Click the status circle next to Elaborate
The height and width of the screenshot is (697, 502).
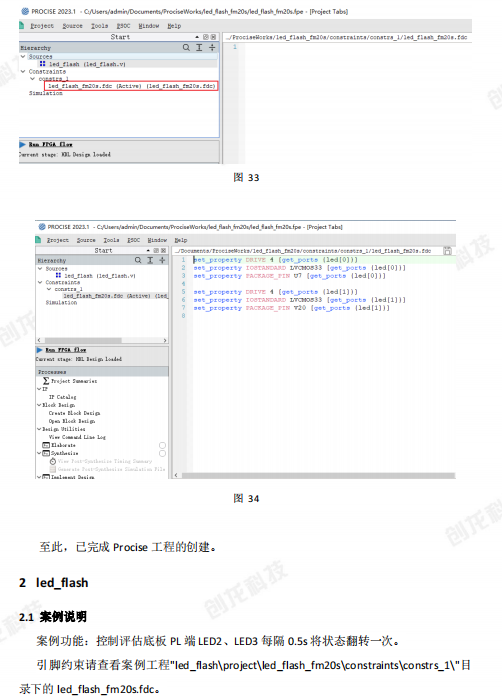[162, 445]
